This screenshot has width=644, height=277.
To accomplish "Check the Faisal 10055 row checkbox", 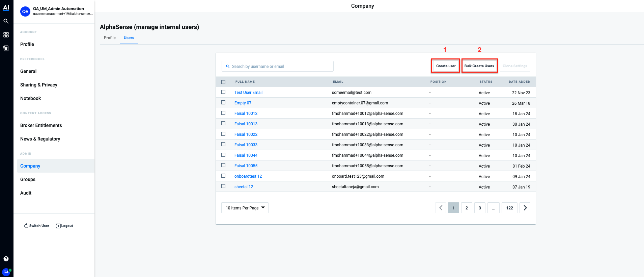I will point(223,165).
